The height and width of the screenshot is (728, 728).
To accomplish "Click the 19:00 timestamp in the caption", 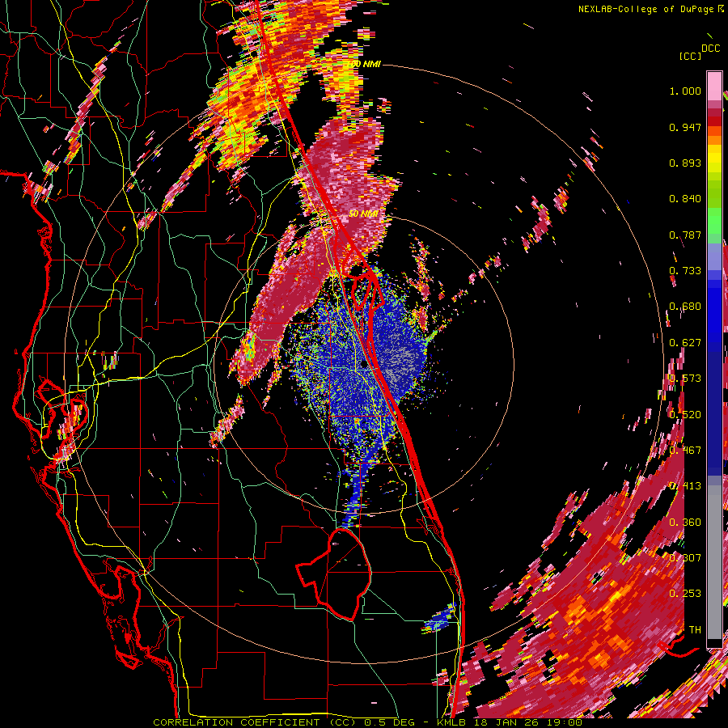I will pyautogui.click(x=565, y=722).
